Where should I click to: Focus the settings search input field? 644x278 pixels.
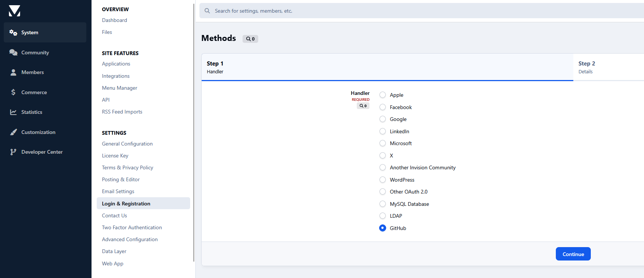(x=424, y=11)
